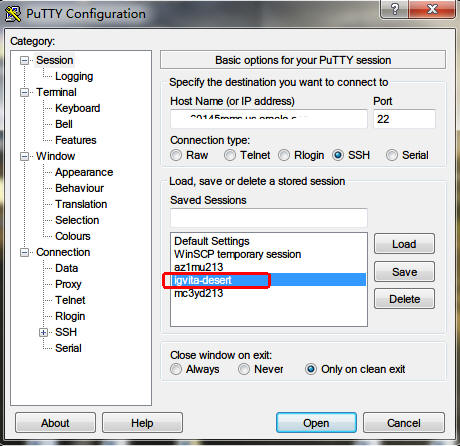Click the Help button at the bottom
Screen dimensions: 460x446
click(x=142, y=423)
